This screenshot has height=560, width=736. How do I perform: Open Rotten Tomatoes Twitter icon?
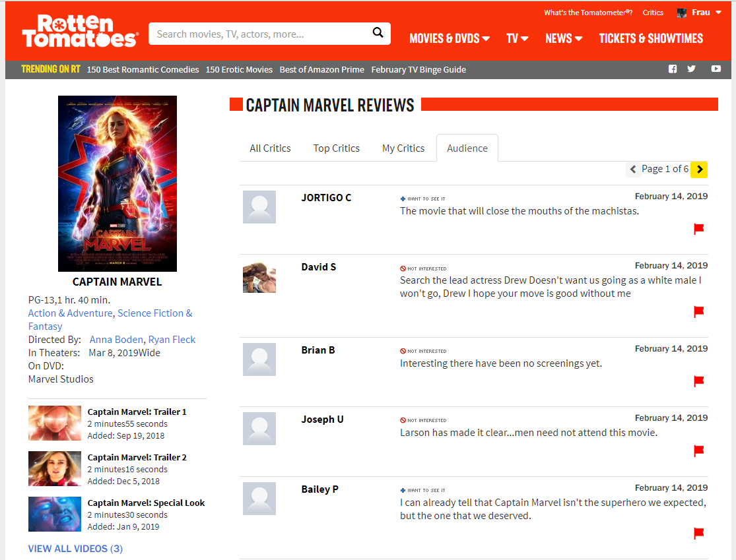pos(691,69)
